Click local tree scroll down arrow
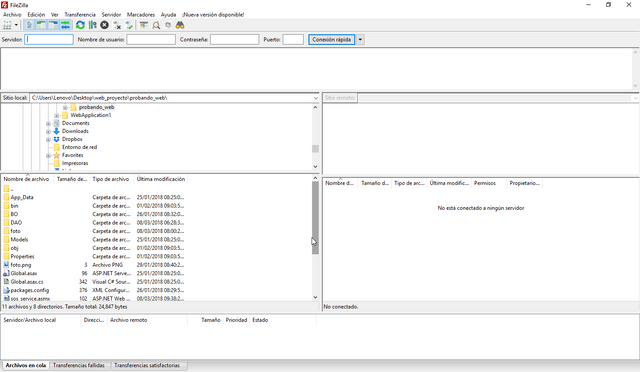 315,166
